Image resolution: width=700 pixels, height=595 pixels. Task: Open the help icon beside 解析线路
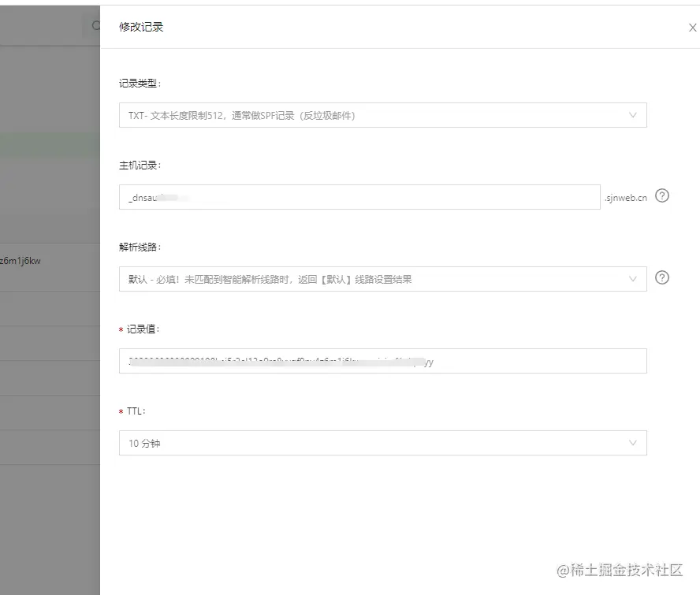662,277
